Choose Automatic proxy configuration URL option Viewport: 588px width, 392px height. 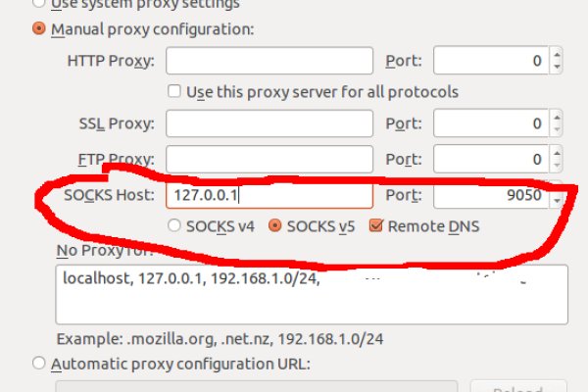39,364
